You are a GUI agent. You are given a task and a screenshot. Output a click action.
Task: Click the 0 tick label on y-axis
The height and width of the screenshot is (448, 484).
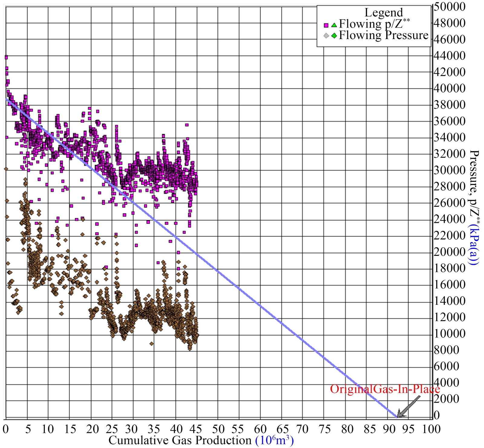click(437, 415)
